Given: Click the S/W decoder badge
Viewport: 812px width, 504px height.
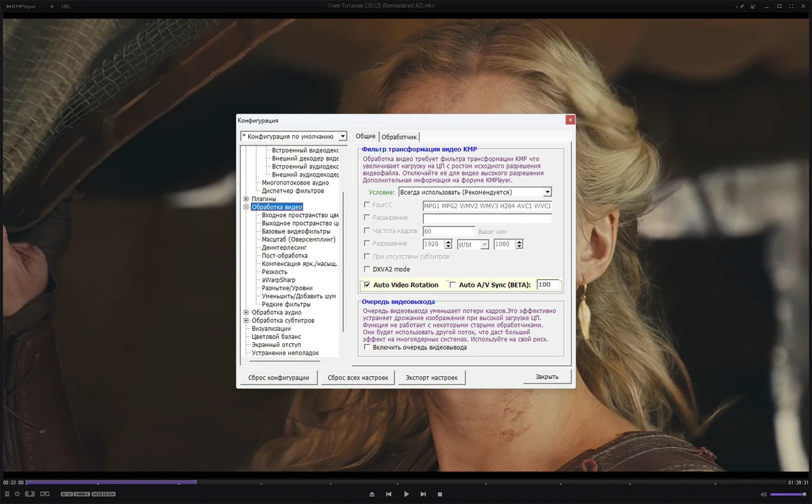Looking at the screenshot, I should (x=66, y=494).
